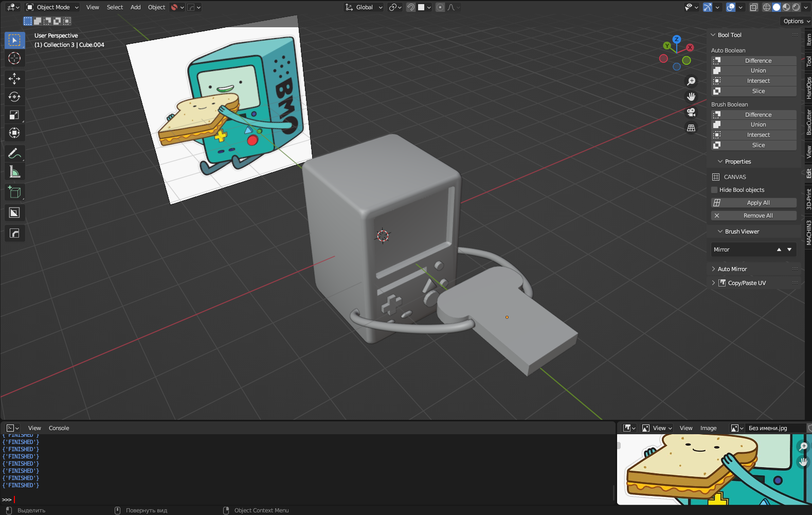
Task: Open Global transform orientation dropdown
Action: coord(364,7)
